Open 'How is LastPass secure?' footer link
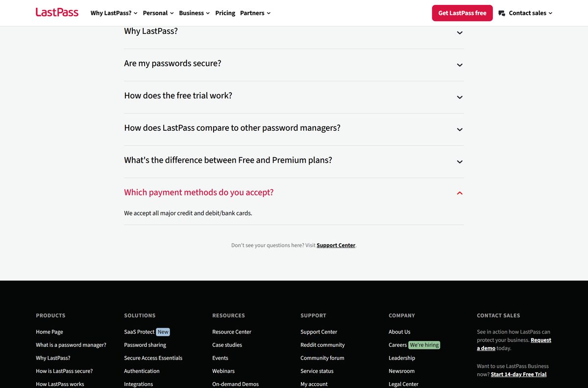Screen dimensions: 588x388 (64, 371)
